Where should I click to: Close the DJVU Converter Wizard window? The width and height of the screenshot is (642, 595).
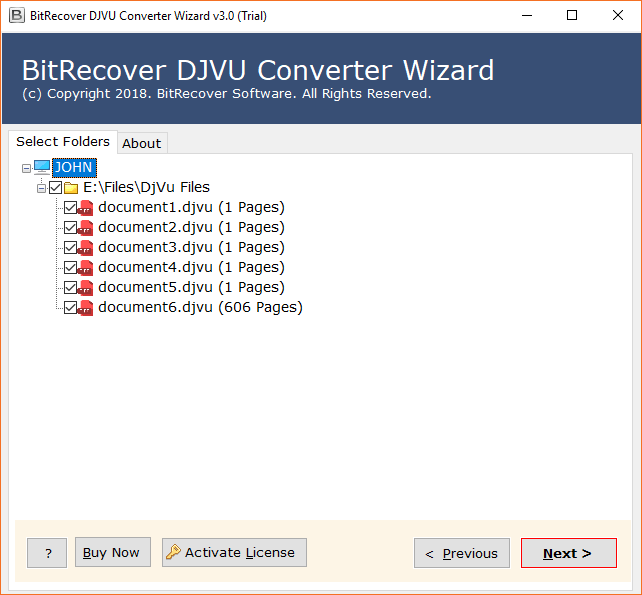click(x=618, y=16)
